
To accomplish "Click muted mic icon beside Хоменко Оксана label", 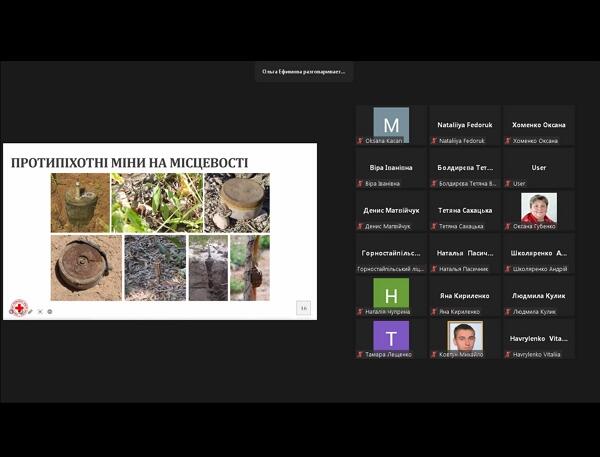I will point(508,141).
